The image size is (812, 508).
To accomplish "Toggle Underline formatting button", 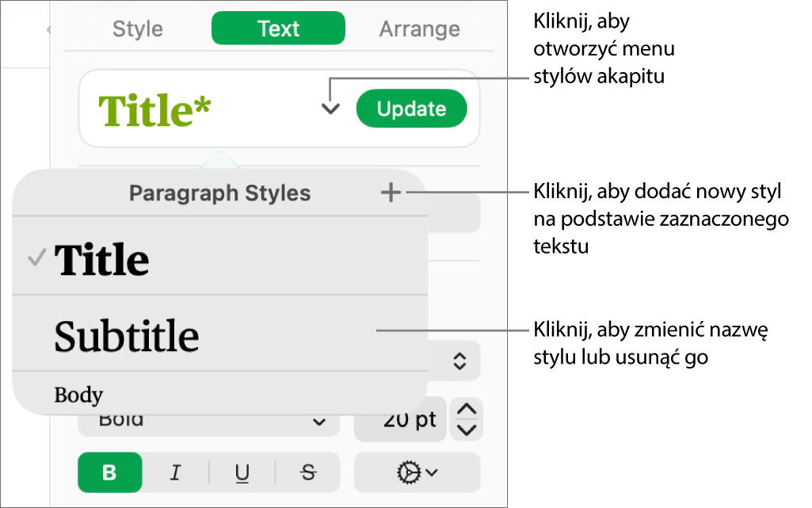I will click(242, 472).
